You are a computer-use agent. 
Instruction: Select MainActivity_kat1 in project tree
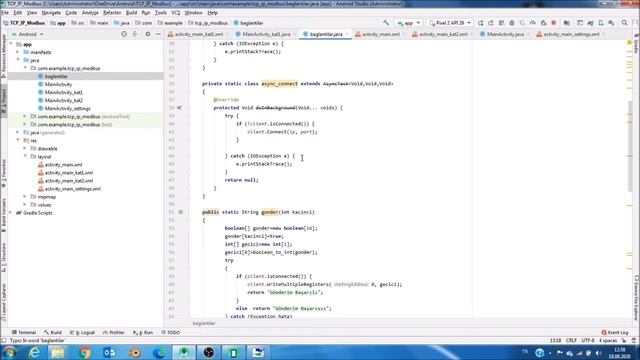[x=64, y=92]
